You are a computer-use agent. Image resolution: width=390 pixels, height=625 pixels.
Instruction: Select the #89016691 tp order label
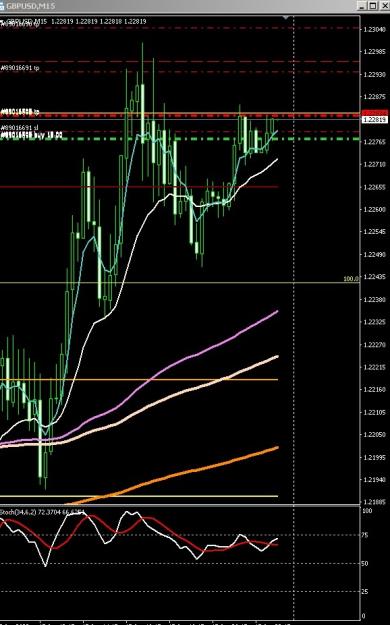(x=20, y=68)
